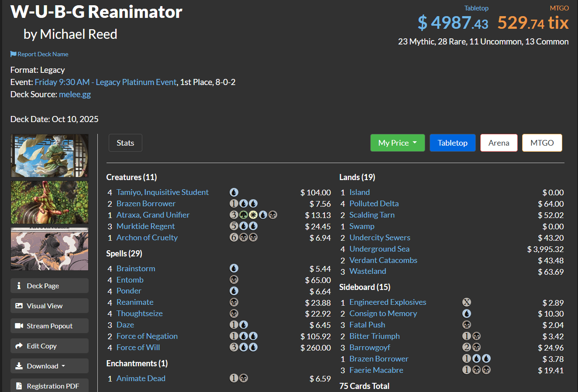This screenshot has height=392, width=578.
Task: View the Undercity Sewers card link
Action: (x=380, y=238)
